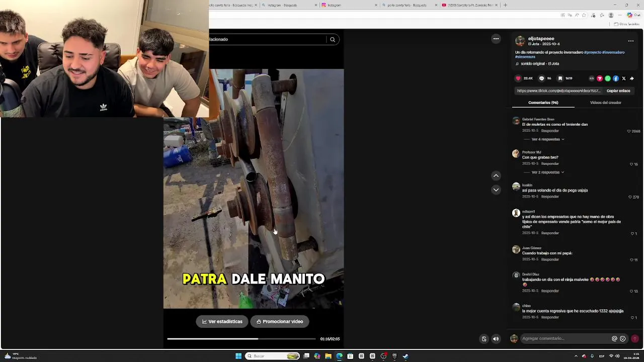This screenshot has height=362, width=644.
Task: Switch to Videos del creador tab
Action: (x=606, y=103)
